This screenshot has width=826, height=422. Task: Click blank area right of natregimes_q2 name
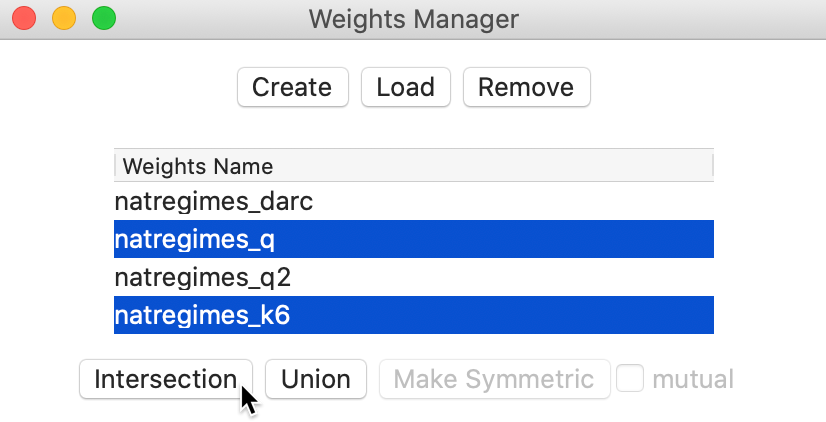(500, 277)
